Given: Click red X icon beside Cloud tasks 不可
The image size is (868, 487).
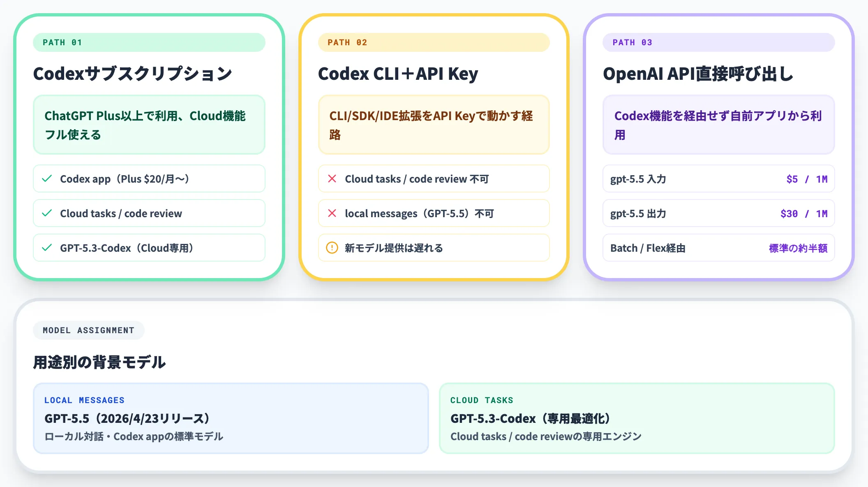Looking at the screenshot, I should coord(332,179).
